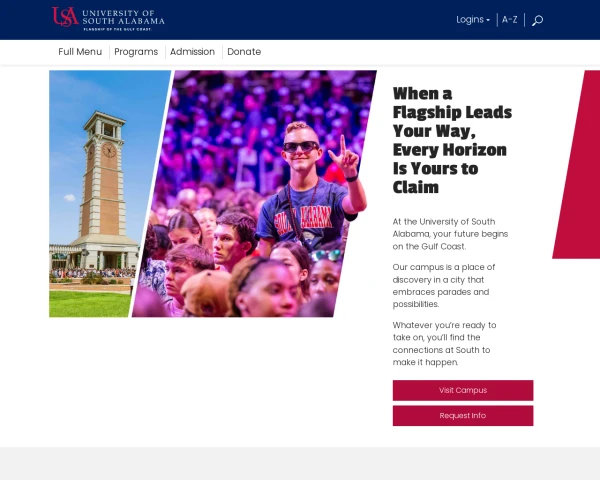Viewport: 600px width, 480px height.
Task: Click the gray footer area below the hero
Action: tap(300, 464)
